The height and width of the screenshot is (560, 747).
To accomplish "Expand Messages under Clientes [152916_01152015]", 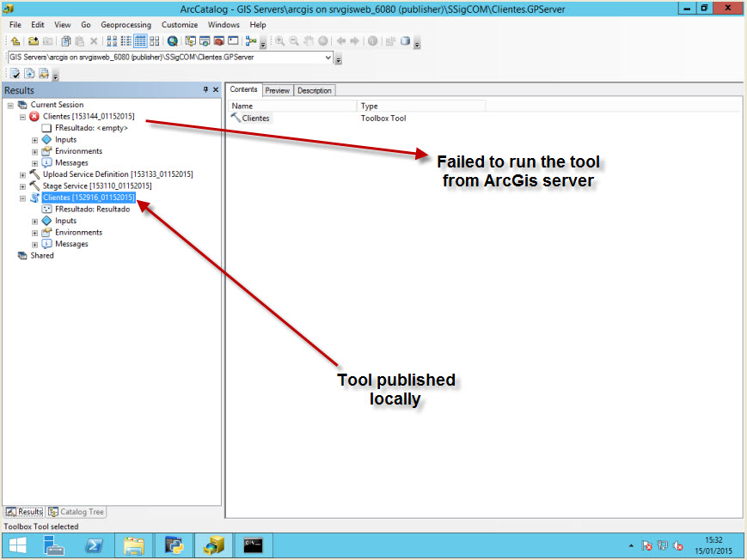I will coord(34,244).
